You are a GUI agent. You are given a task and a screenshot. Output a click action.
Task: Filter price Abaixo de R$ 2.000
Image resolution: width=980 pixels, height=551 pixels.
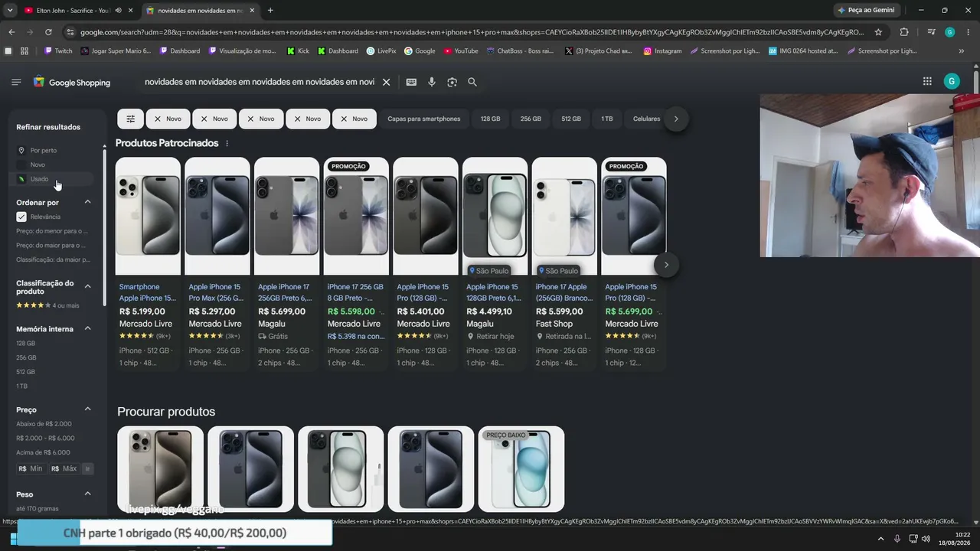tap(44, 424)
